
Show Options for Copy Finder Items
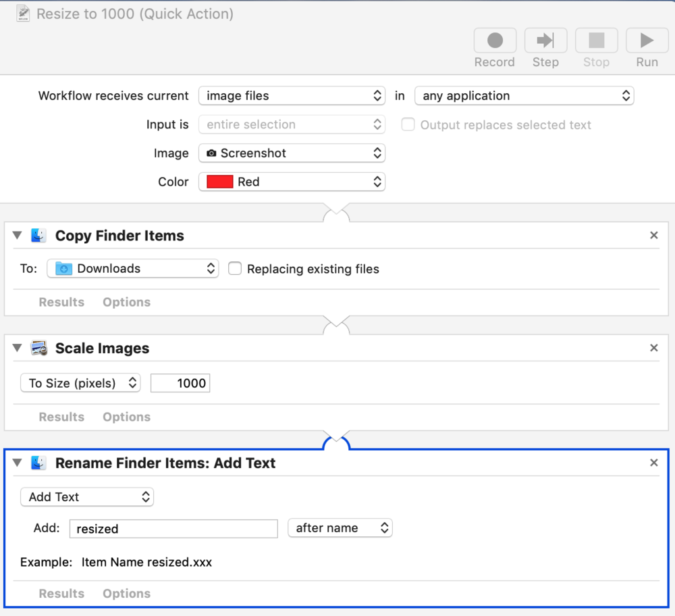pyautogui.click(x=127, y=302)
